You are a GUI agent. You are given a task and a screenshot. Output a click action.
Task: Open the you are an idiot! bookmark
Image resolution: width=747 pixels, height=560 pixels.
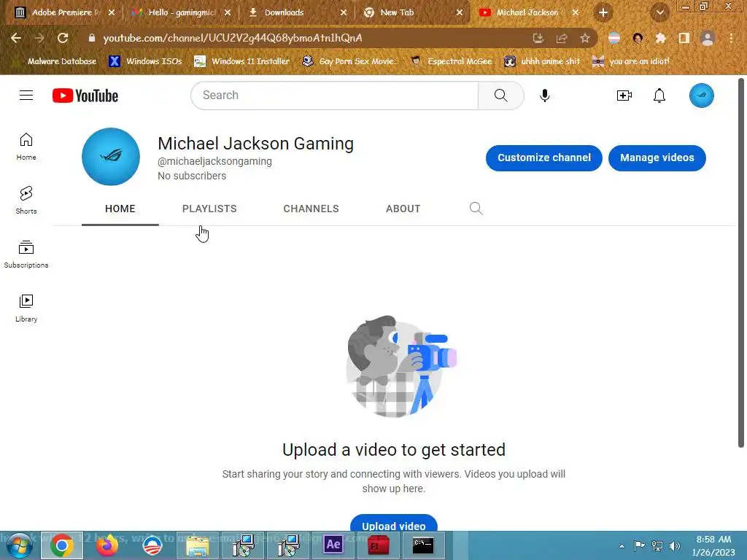click(x=630, y=61)
